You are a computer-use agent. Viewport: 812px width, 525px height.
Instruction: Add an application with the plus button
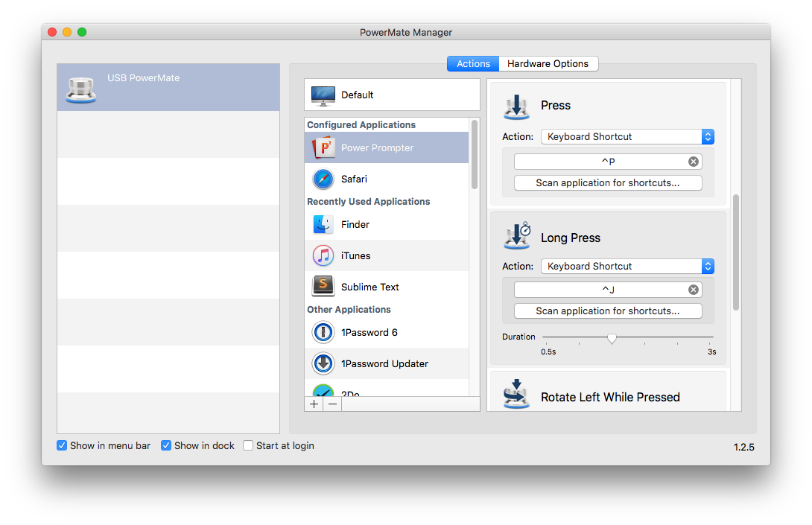pyautogui.click(x=314, y=404)
